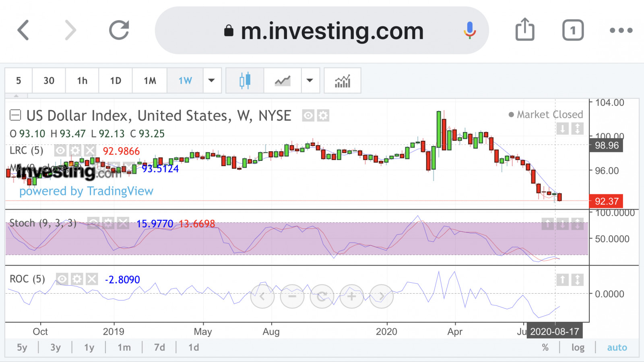This screenshot has height=362, width=644.
Task: Remove the Stoch (9, 3, 3) indicator
Action: pyautogui.click(x=123, y=223)
